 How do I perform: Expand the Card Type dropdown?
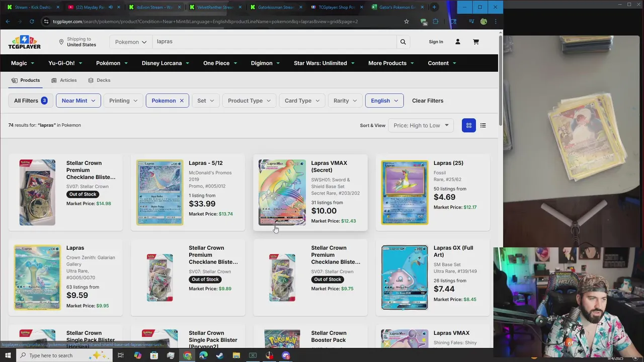pos(302,101)
